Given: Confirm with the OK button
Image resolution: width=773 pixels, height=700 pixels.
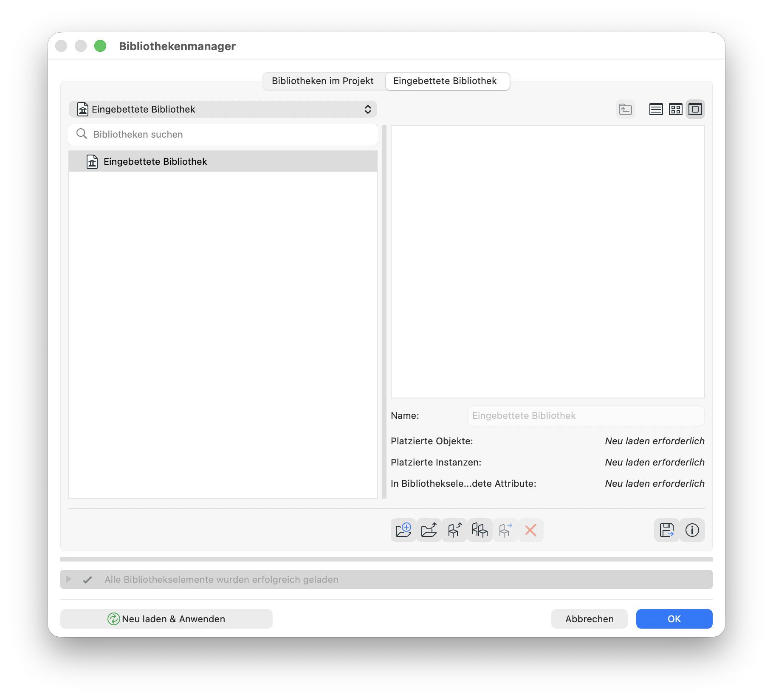Looking at the screenshot, I should pos(674,619).
